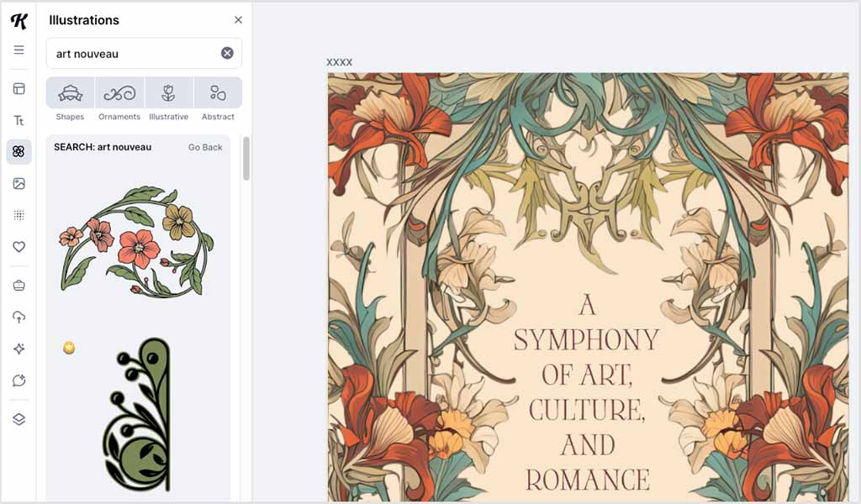The width and height of the screenshot is (861, 504).
Task: Select the Text tool icon
Action: pos(18,120)
